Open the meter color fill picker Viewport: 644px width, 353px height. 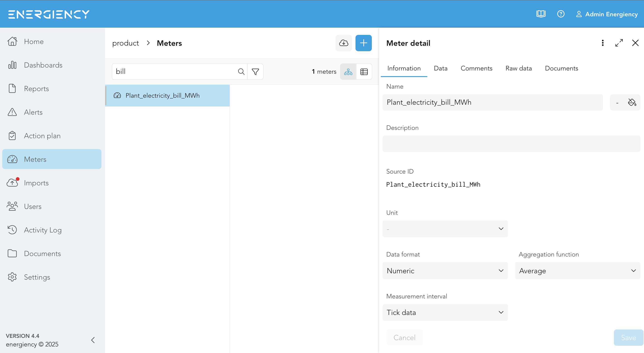click(632, 102)
